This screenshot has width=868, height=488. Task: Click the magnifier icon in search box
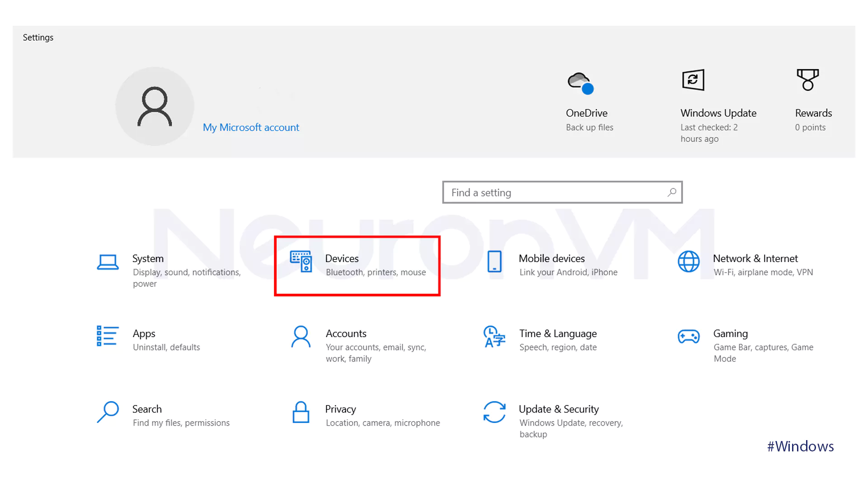tap(672, 192)
